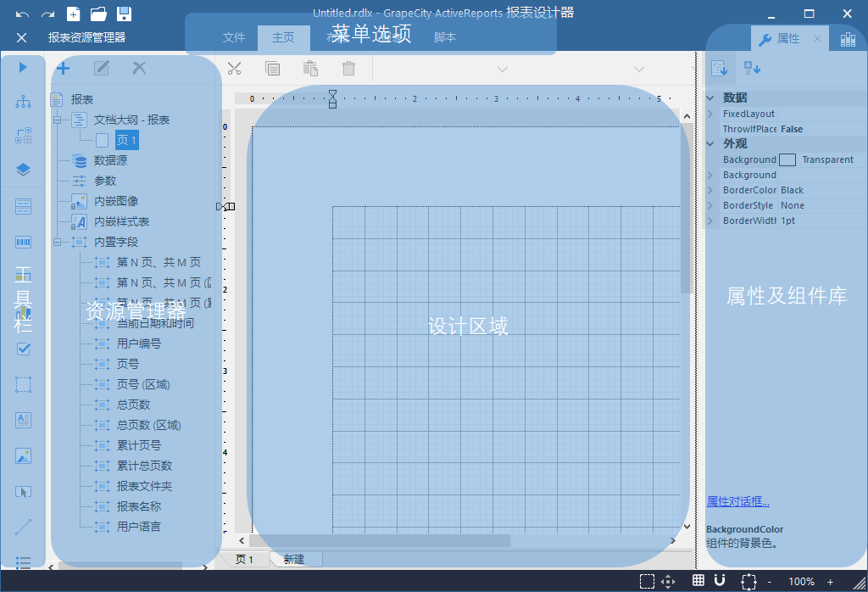
Task: Select the 页 1 tab at bottom
Action: (244, 559)
